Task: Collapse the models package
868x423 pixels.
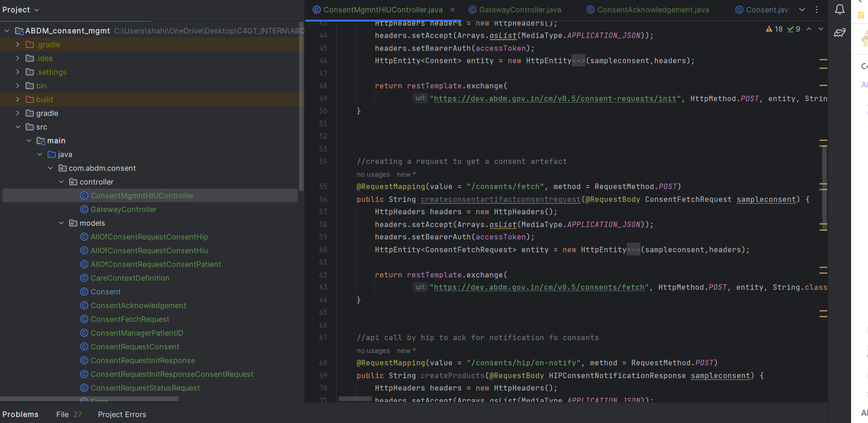Action: [61, 223]
